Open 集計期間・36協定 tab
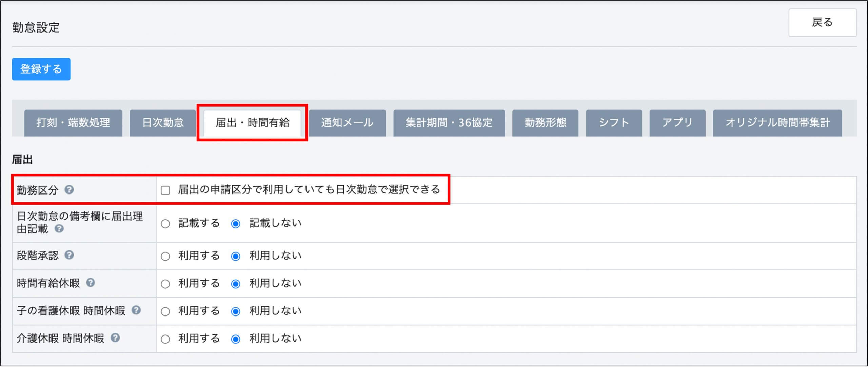The width and height of the screenshot is (868, 367). click(x=449, y=123)
